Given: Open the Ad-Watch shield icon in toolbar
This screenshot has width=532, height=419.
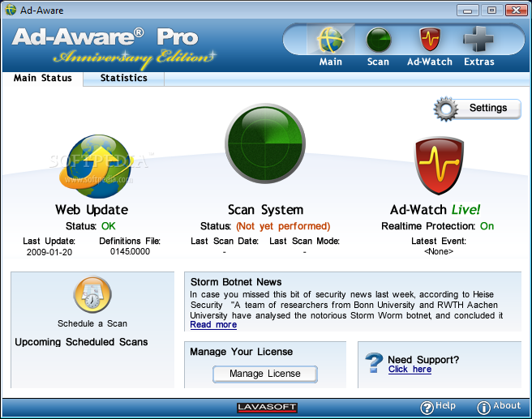Looking at the screenshot, I should click(x=430, y=40).
